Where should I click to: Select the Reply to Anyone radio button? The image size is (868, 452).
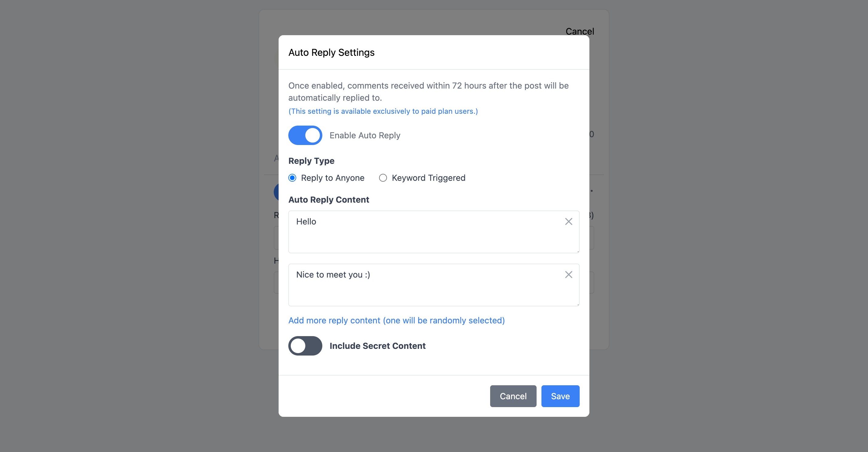click(293, 178)
